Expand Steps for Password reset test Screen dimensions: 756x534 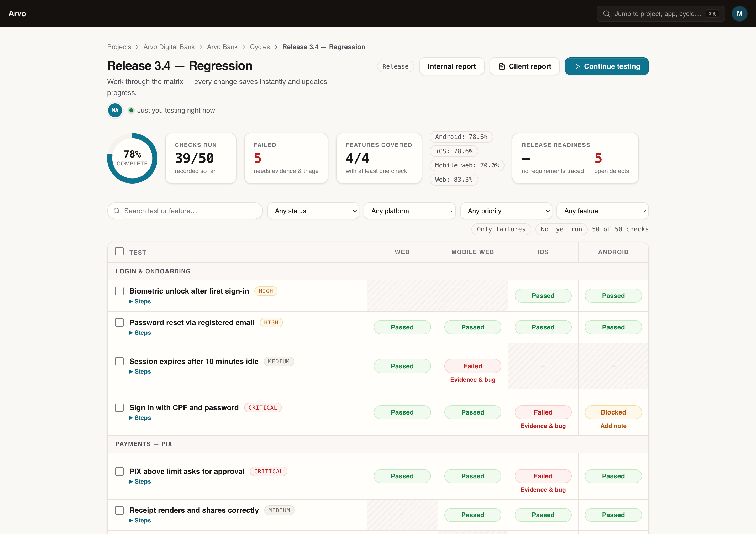(140, 333)
